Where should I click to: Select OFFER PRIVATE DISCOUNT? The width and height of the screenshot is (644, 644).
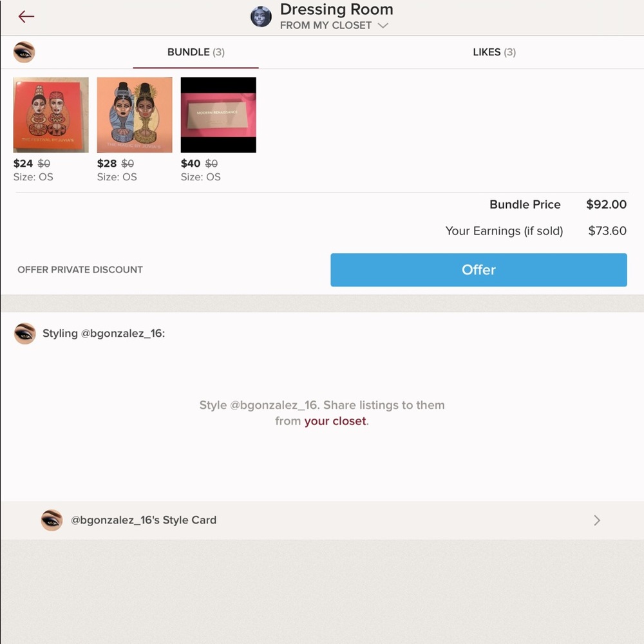click(x=80, y=270)
